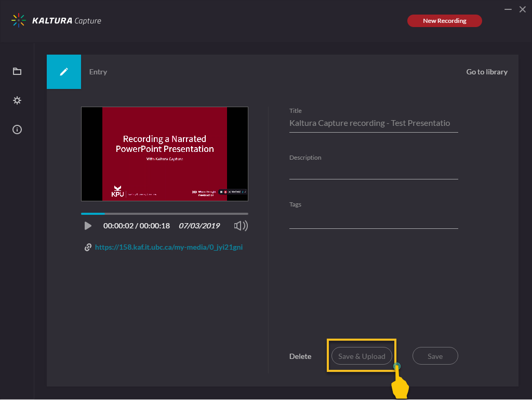Viewport: 532px width, 400px height.
Task: Click the recording date 07/03/2019
Action: point(199,226)
